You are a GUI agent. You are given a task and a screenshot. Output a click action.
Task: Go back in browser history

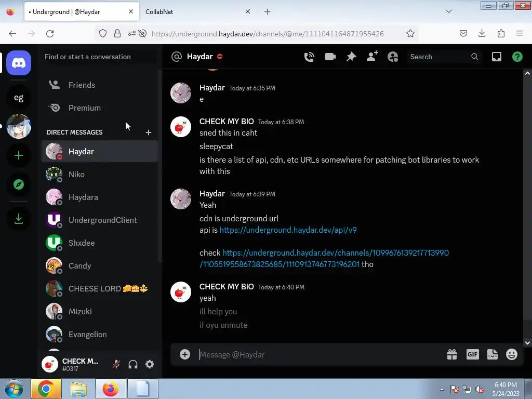click(x=12, y=34)
